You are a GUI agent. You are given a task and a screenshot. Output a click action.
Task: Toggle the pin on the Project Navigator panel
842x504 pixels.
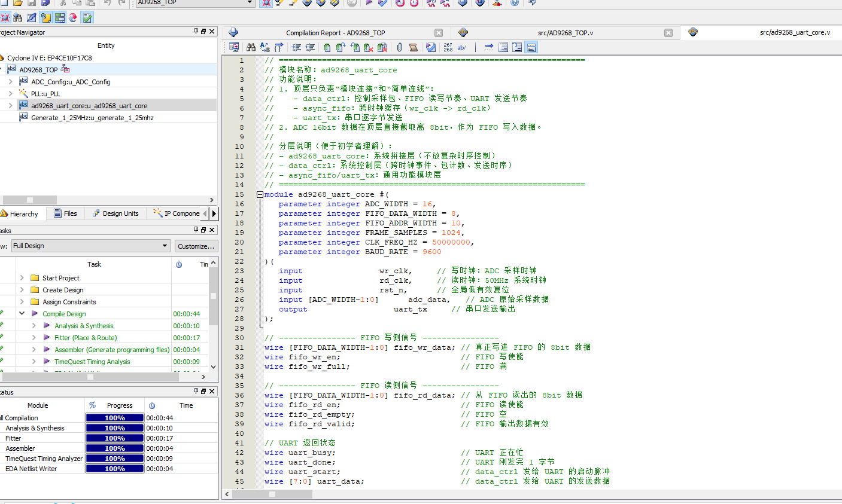(x=196, y=32)
